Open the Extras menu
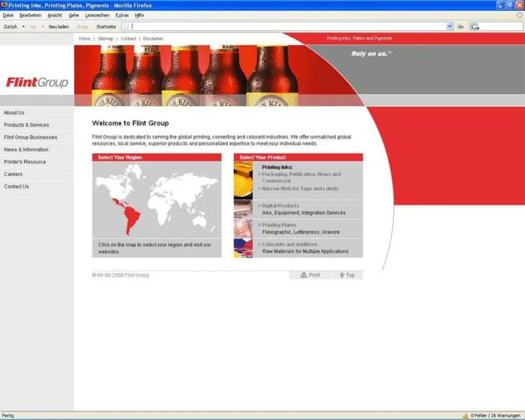 click(122, 15)
